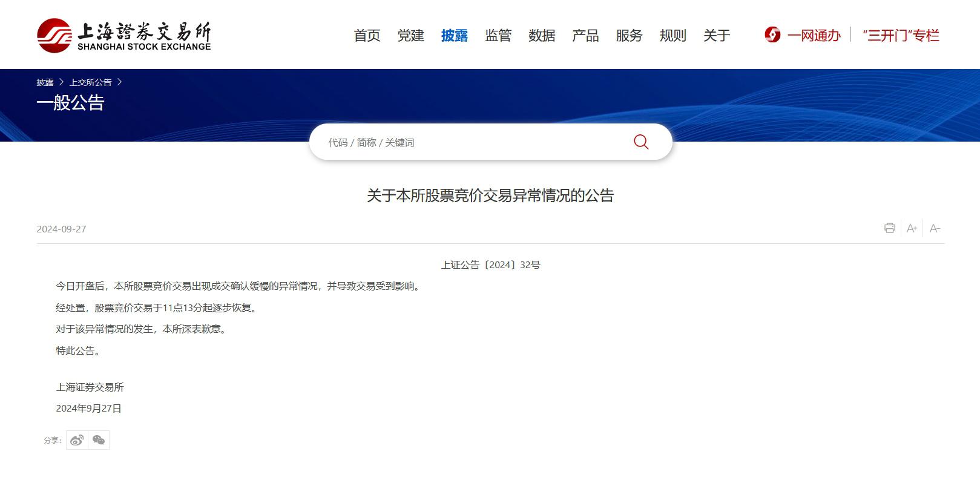Increase font size with A+ icon
The image size is (980, 486).
[x=912, y=228]
